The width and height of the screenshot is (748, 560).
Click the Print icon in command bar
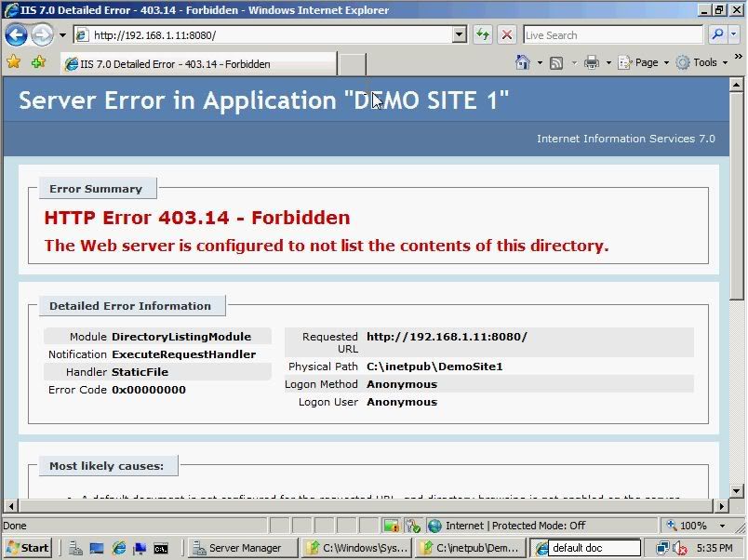tap(592, 62)
